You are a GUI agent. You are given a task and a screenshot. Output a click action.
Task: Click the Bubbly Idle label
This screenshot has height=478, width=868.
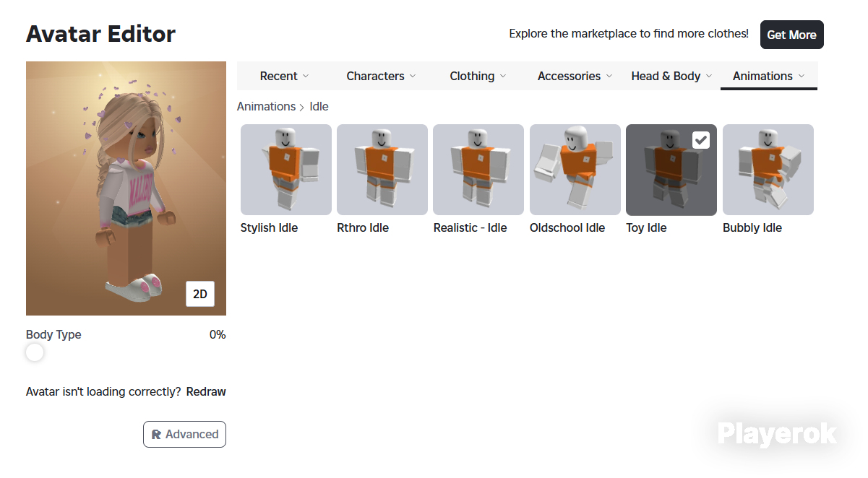(752, 227)
